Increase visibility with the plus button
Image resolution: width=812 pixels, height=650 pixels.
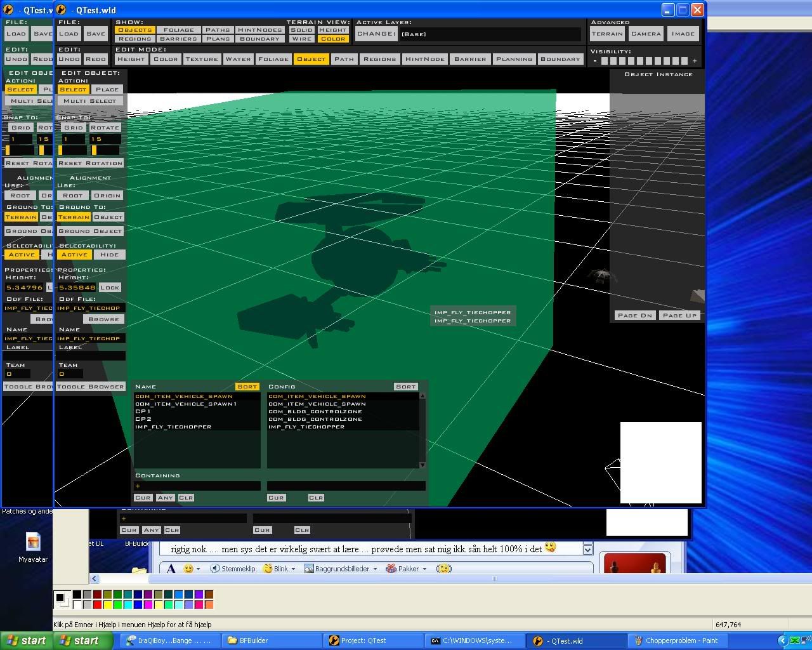coord(695,61)
